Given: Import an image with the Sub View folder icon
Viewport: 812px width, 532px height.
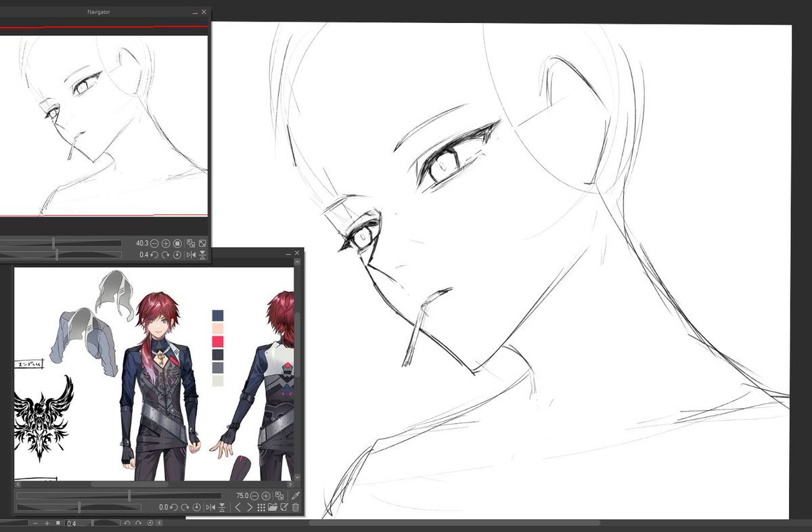Looking at the screenshot, I should 273,507.
